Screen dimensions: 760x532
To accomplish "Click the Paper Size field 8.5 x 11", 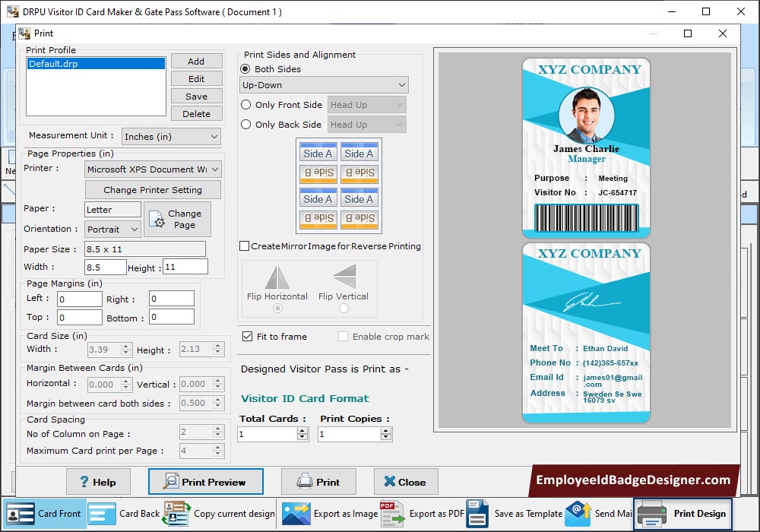I will coord(145,249).
